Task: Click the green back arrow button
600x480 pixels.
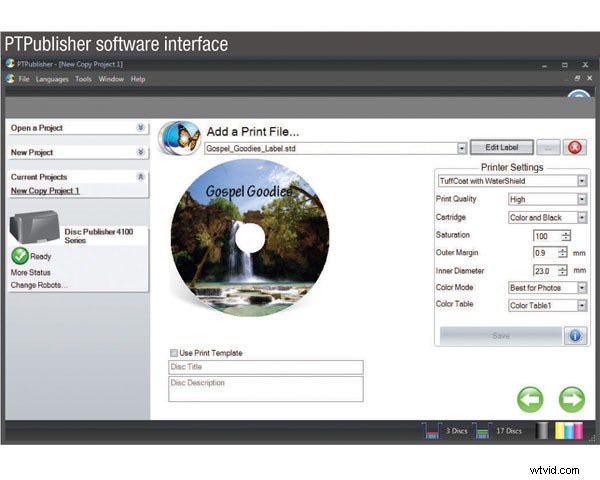Action: [x=530, y=399]
